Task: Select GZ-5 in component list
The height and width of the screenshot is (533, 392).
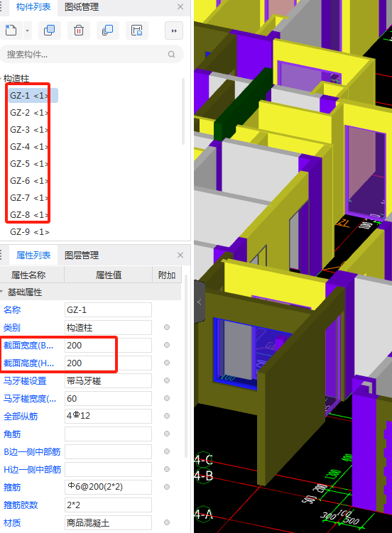Action: [30, 163]
